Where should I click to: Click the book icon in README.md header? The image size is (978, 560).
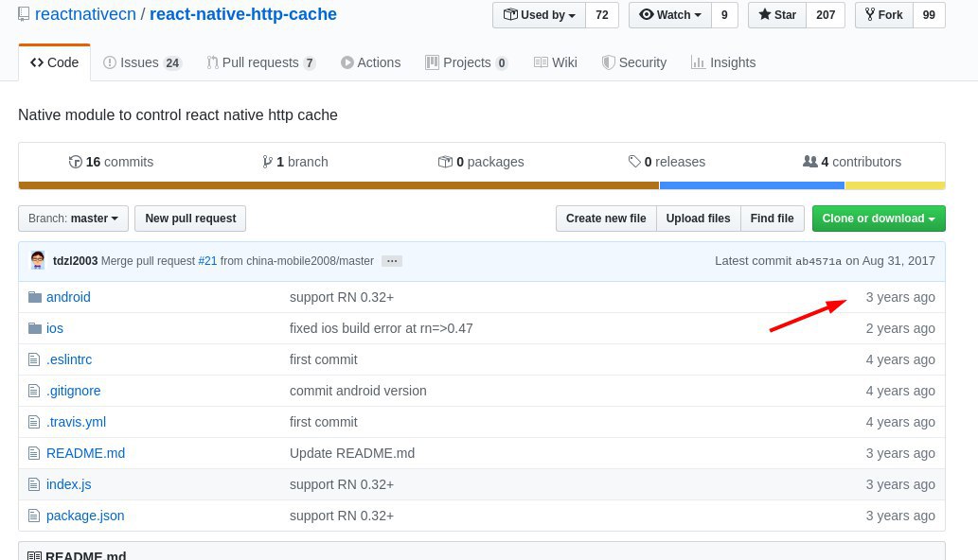(x=34, y=555)
